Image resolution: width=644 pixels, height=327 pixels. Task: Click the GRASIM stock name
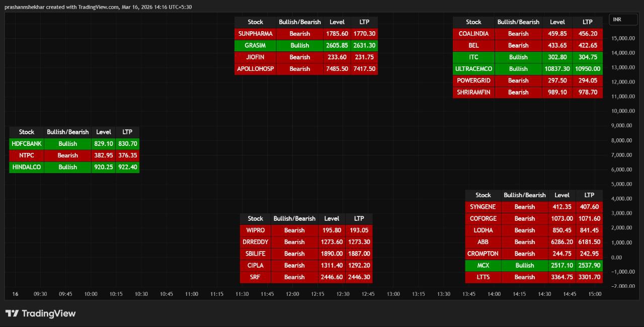256,45
